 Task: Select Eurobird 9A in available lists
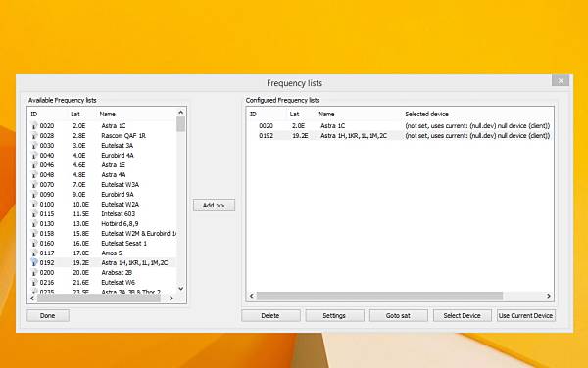click(102, 194)
